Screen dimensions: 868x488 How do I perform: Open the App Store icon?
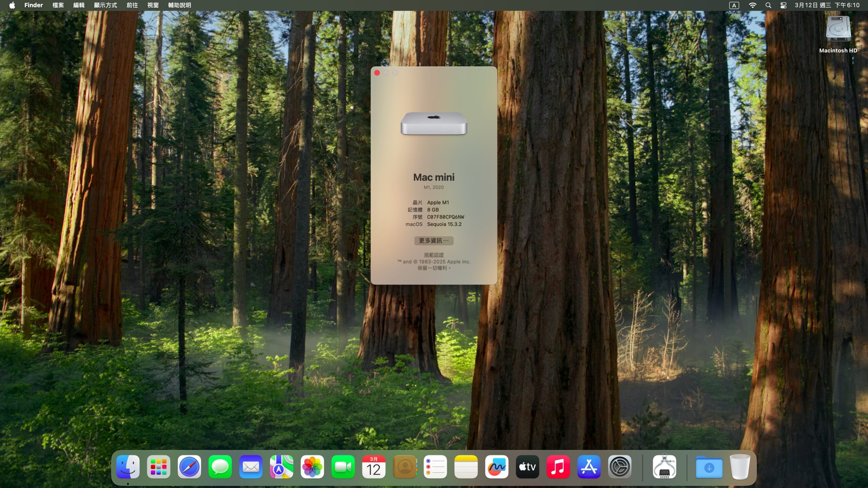coord(589,467)
